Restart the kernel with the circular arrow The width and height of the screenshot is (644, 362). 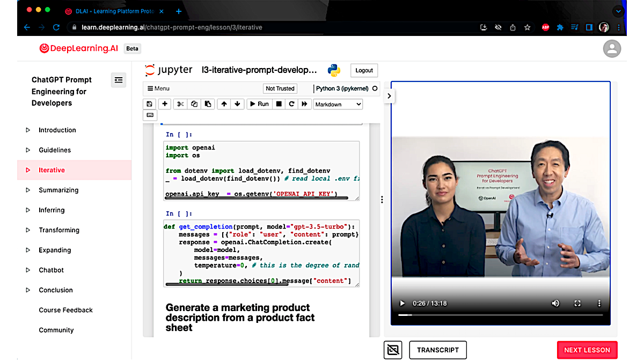(291, 104)
